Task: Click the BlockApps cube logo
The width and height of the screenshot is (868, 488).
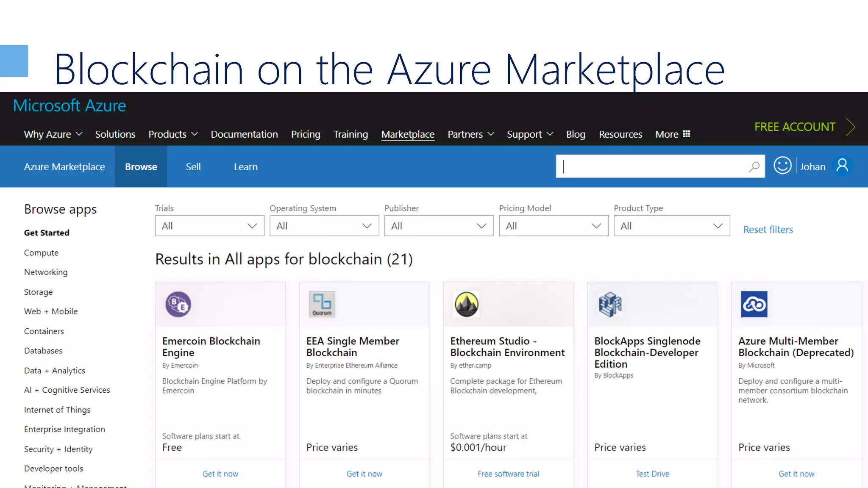Action: coord(610,304)
